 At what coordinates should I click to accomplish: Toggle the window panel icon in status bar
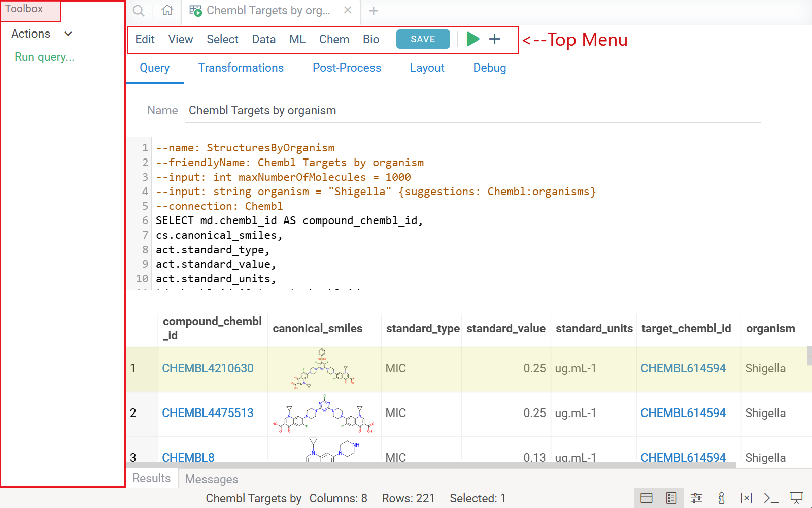point(647,498)
